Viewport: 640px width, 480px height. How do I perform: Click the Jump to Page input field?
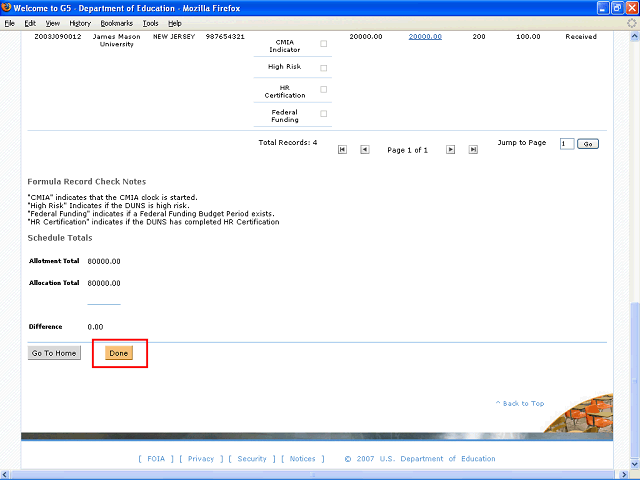567,144
